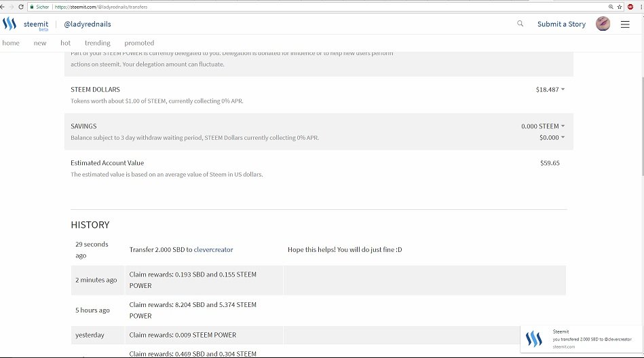Click the Steemit logo icon in header

click(10, 24)
